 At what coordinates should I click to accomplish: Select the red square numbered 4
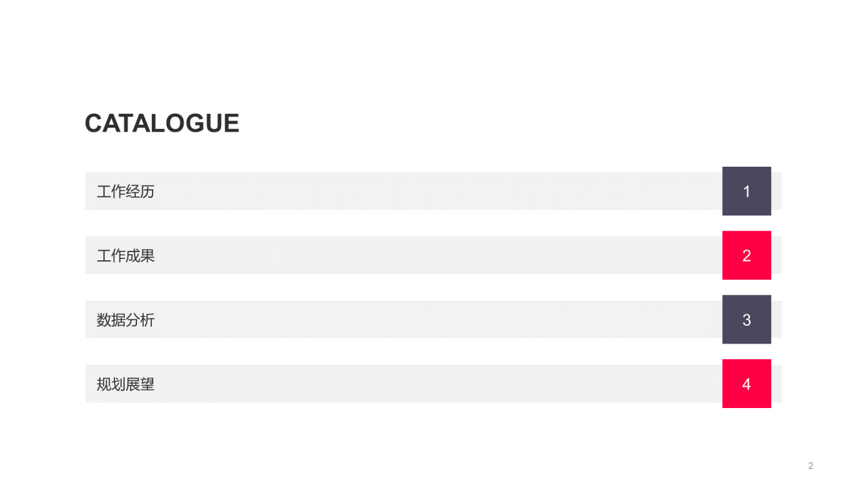(x=747, y=384)
